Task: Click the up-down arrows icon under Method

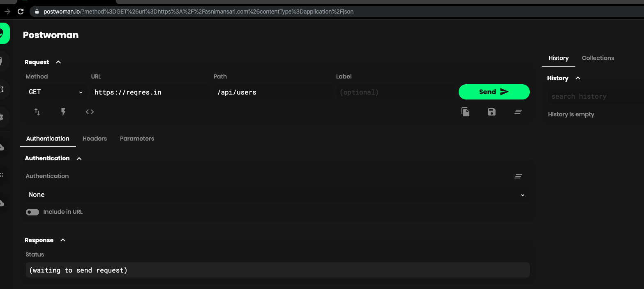Action: (37, 112)
